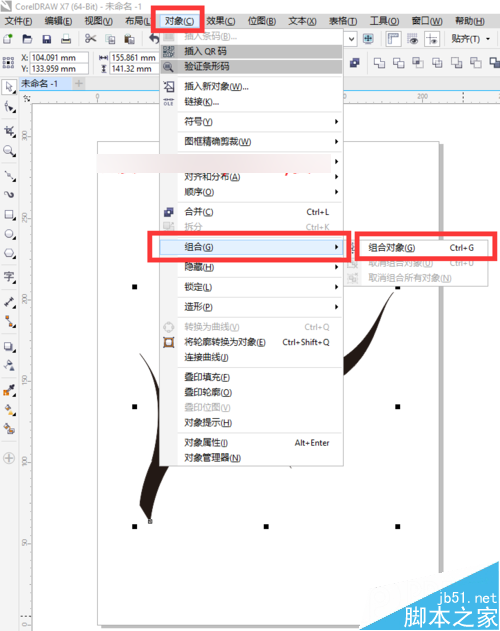Expand the 顺序(O) submenu

pyautogui.click(x=260, y=192)
